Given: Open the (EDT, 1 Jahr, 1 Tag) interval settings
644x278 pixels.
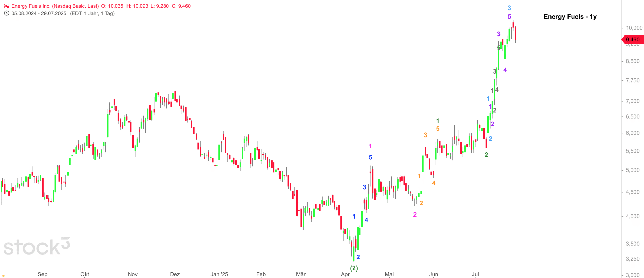Looking at the screenshot, I should (x=92, y=13).
